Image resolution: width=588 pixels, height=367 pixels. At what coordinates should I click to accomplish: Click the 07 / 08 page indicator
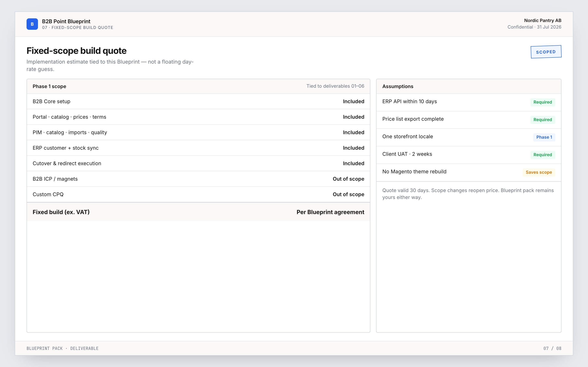point(552,348)
